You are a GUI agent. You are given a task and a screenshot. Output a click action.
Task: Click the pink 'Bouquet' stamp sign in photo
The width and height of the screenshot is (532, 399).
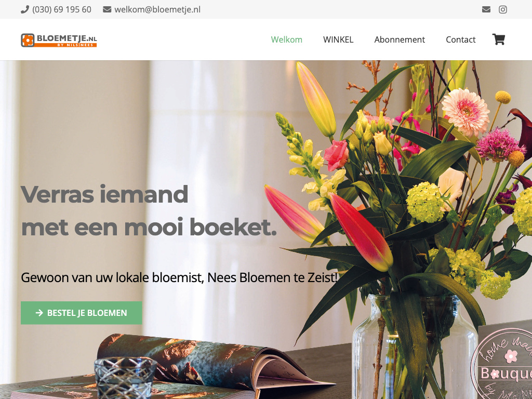coord(502,363)
